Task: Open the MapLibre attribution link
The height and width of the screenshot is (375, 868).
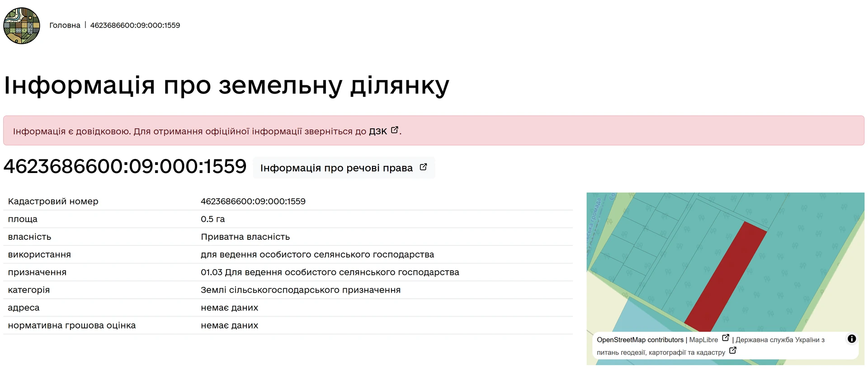Action: 703,340
